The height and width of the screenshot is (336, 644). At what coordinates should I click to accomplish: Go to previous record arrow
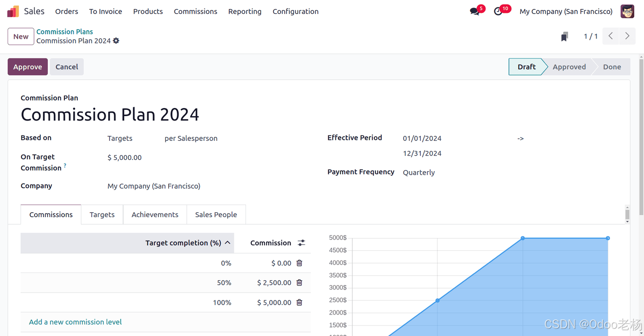(x=610, y=36)
